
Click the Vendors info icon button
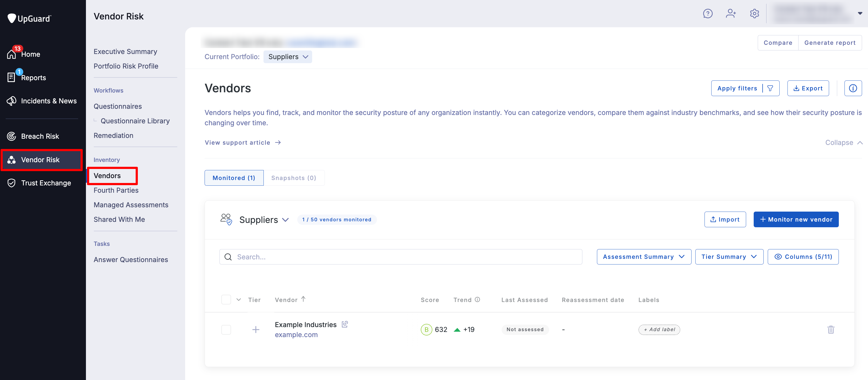click(x=853, y=88)
